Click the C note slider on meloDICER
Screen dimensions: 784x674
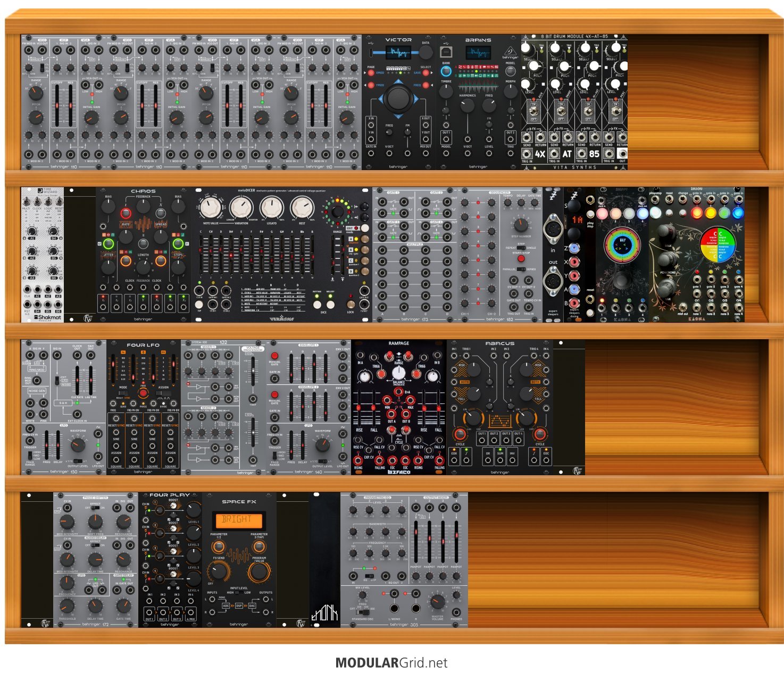click(201, 254)
